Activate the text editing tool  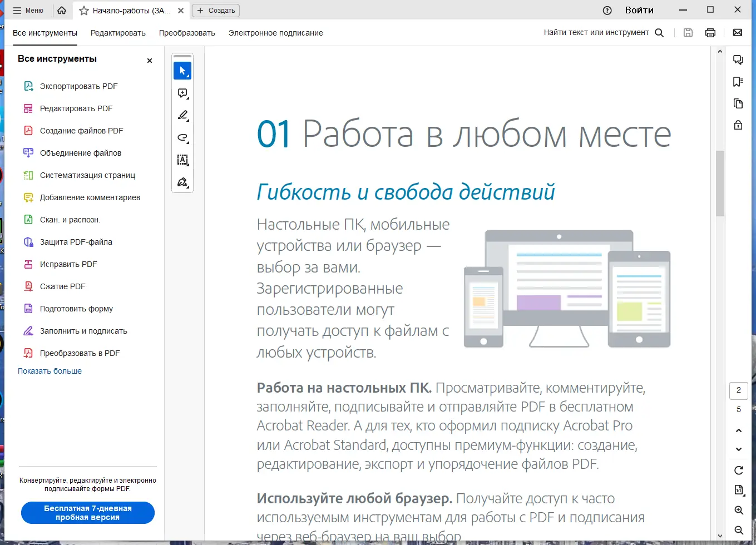pyautogui.click(x=182, y=160)
